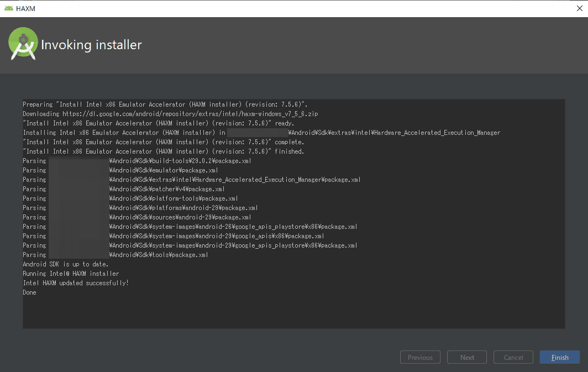
Task: Click the platform-tools¥package.xml line
Action: pyautogui.click(x=130, y=198)
